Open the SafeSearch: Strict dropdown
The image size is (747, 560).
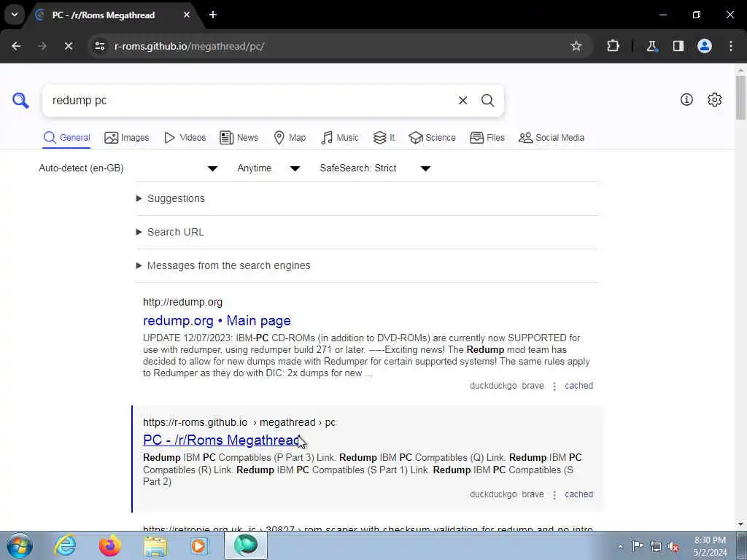pyautogui.click(x=375, y=168)
